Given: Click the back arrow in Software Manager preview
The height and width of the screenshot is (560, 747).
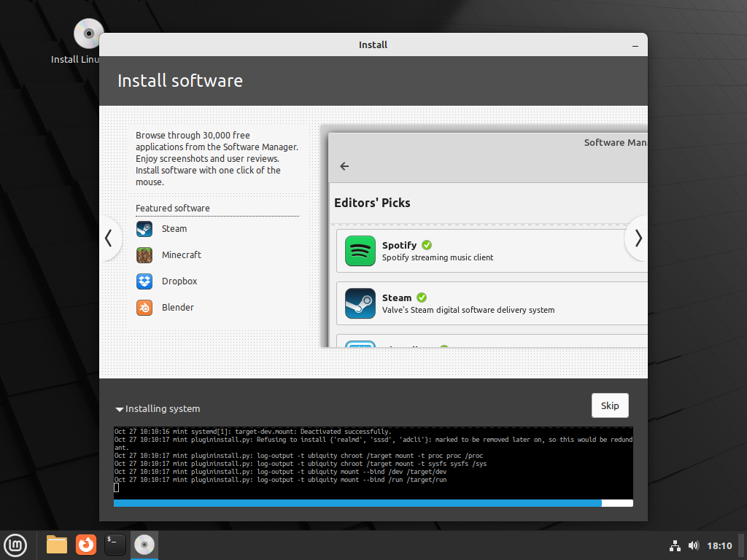Looking at the screenshot, I should [344, 166].
